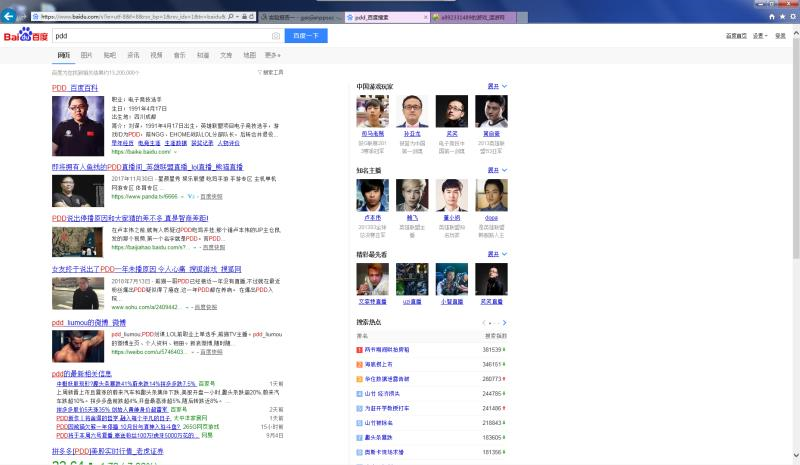Show next page of 搜索热点 list
This screenshot has width=800, height=465.
coord(504,323)
